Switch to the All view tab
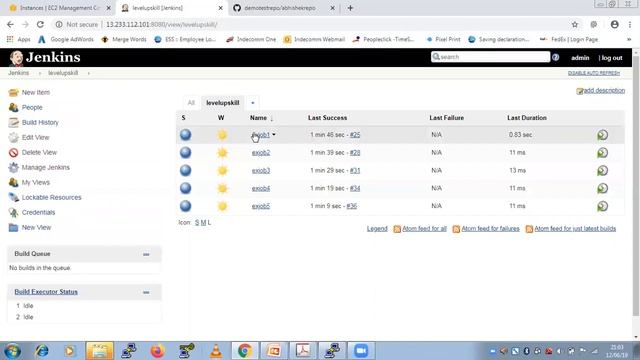The width and height of the screenshot is (640, 360). point(191,103)
